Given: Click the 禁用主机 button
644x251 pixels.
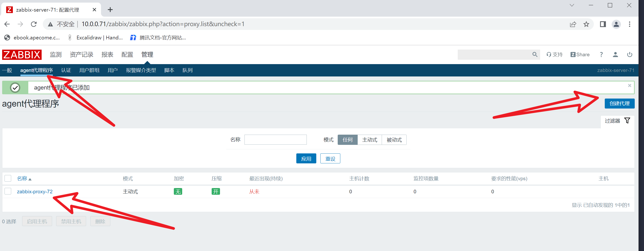Looking at the screenshot, I should click(71, 221).
